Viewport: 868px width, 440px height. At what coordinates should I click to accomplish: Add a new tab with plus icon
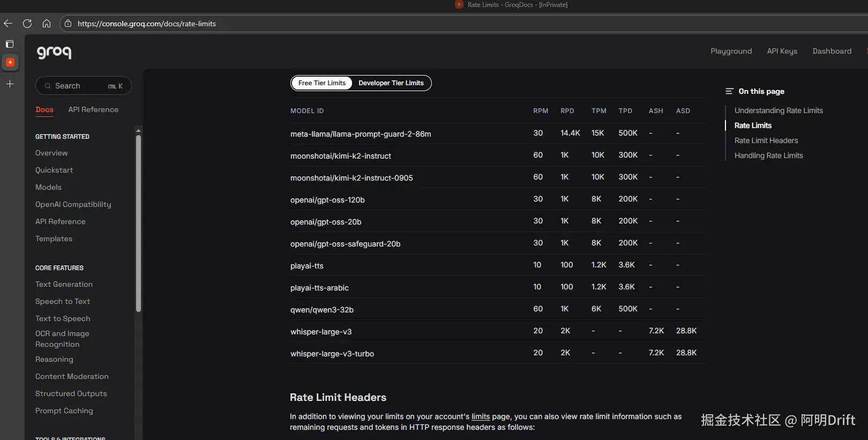10,84
